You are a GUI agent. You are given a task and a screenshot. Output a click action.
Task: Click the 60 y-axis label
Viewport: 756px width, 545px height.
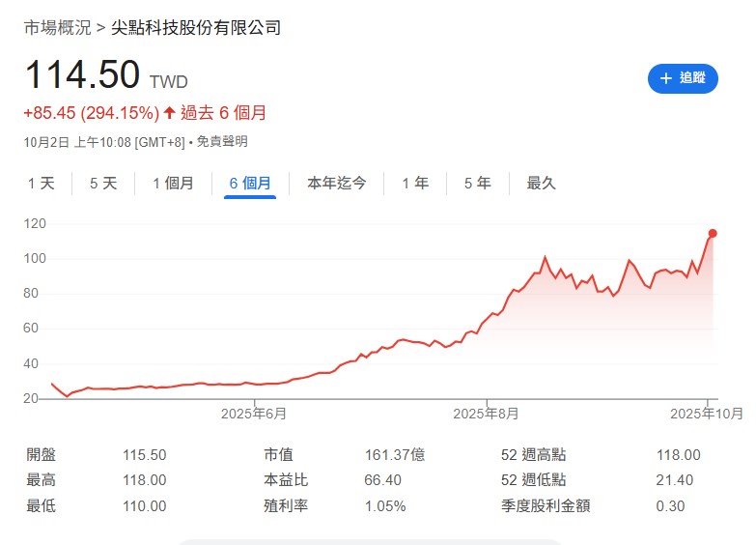pos(31,329)
